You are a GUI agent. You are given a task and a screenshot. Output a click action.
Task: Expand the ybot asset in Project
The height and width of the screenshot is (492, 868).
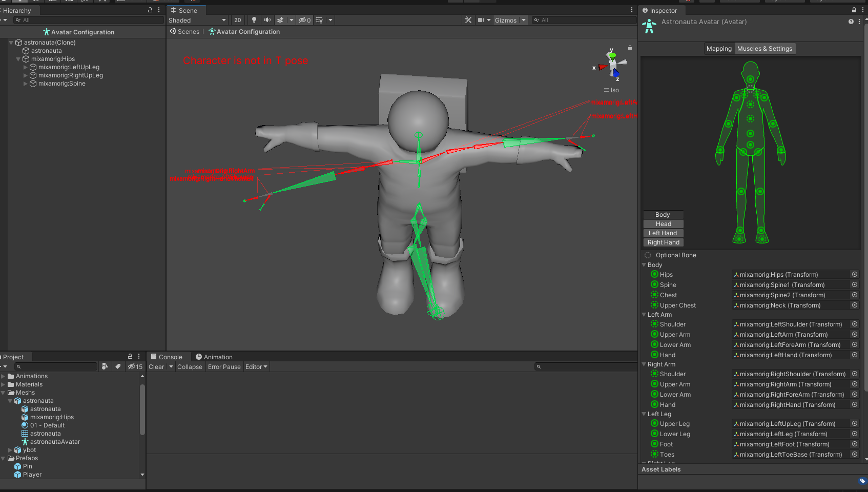(10, 450)
